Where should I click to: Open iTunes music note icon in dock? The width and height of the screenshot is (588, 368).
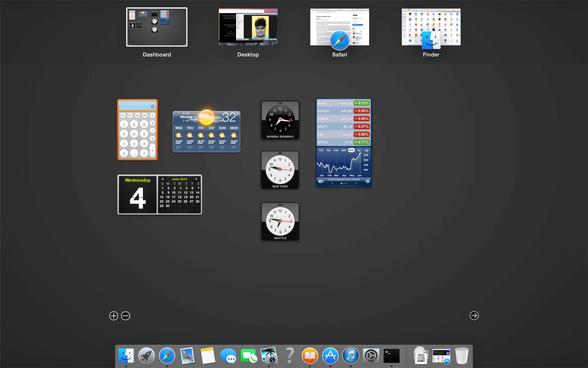point(351,356)
